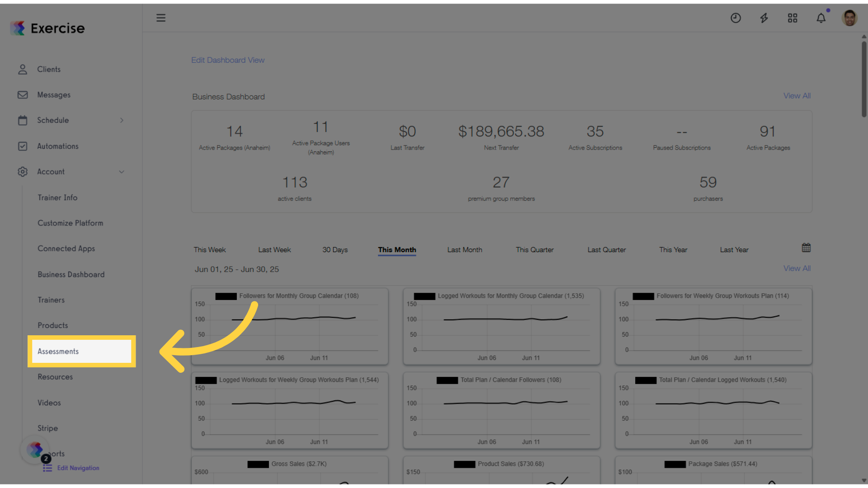Click the Messages envelope icon
868x488 pixels.
point(23,95)
